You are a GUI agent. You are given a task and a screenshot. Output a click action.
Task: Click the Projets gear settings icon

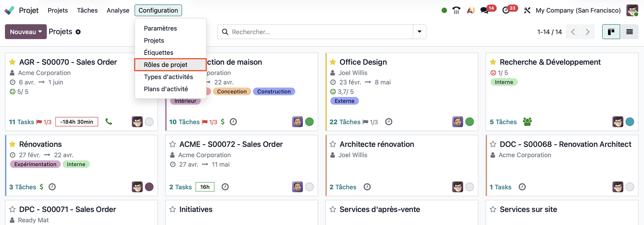(78, 32)
